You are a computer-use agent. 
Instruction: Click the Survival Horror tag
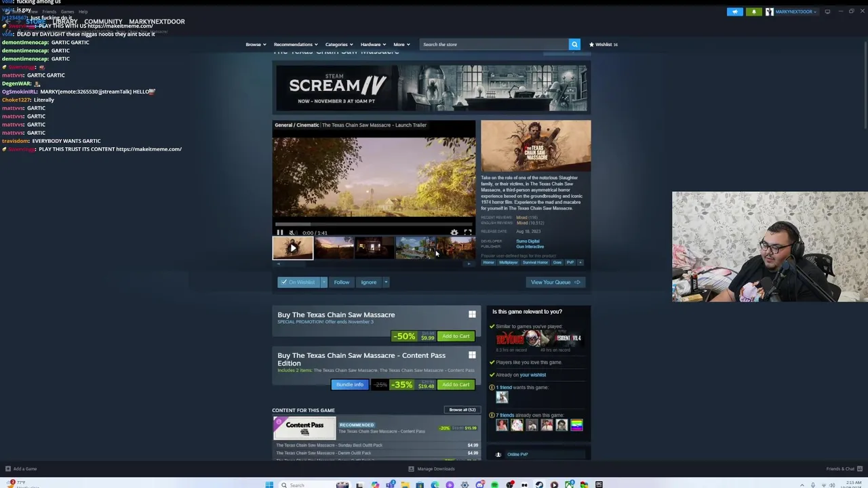click(x=535, y=262)
